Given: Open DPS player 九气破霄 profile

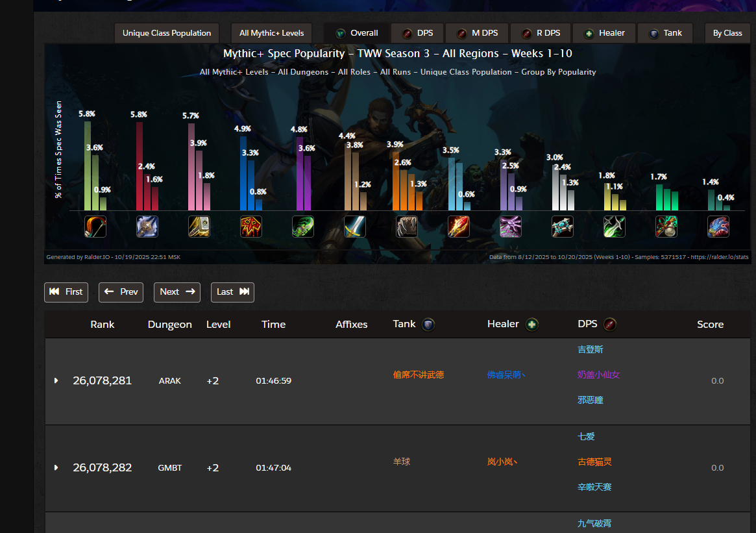Looking at the screenshot, I should pyautogui.click(x=594, y=523).
